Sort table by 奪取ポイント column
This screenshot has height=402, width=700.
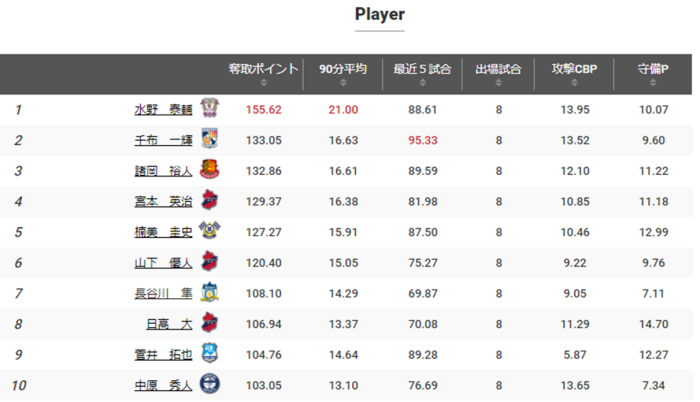pos(264,74)
